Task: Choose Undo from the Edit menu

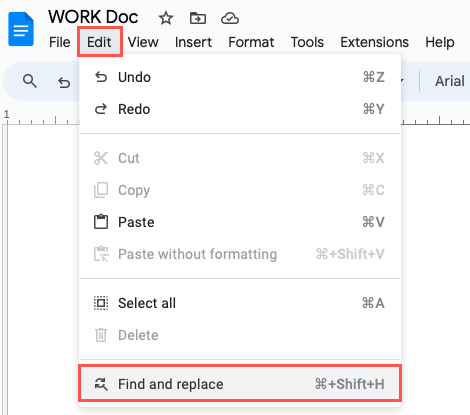Action: tap(240, 77)
